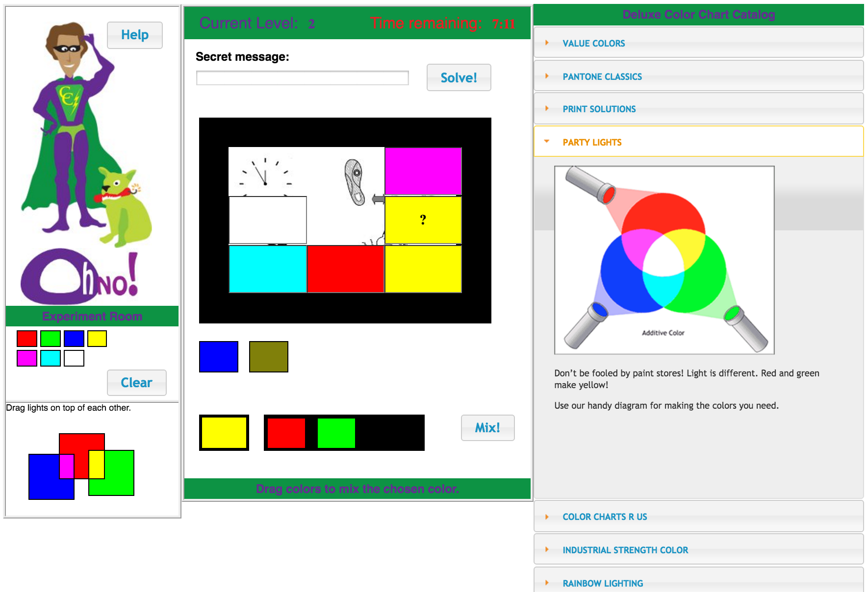Click the green square in the mixing tray

pyautogui.click(x=336, y=433)
